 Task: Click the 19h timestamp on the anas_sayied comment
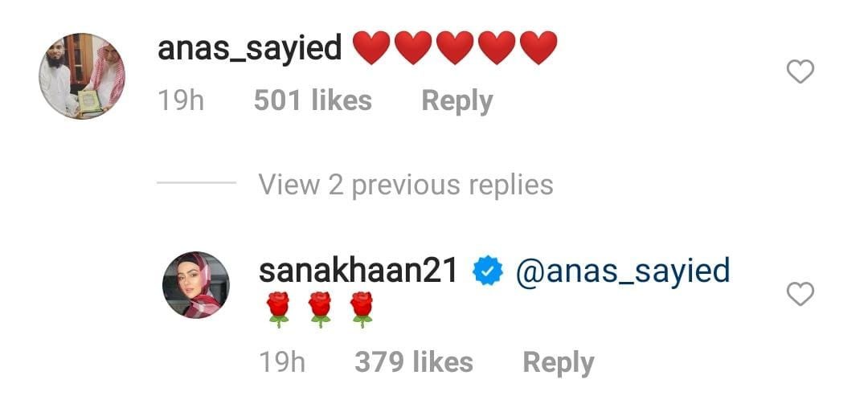(x=181, y=100)
